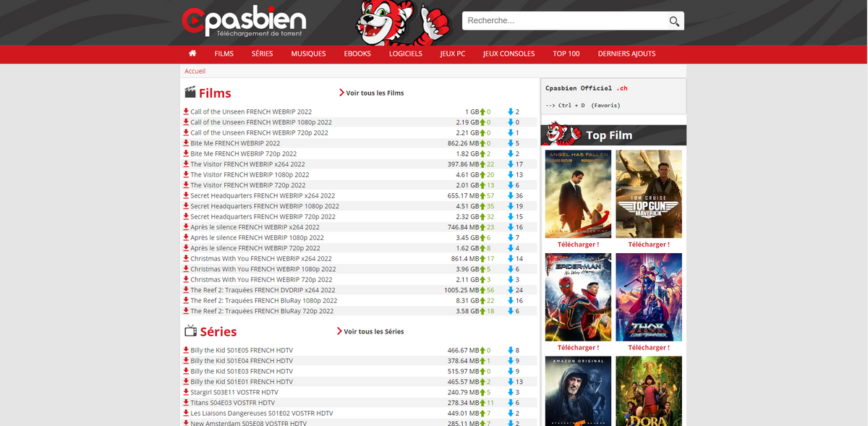868x426 pixels.
Task: Click the download icon for Titans S04E03
Action: [x=186, y=403]
